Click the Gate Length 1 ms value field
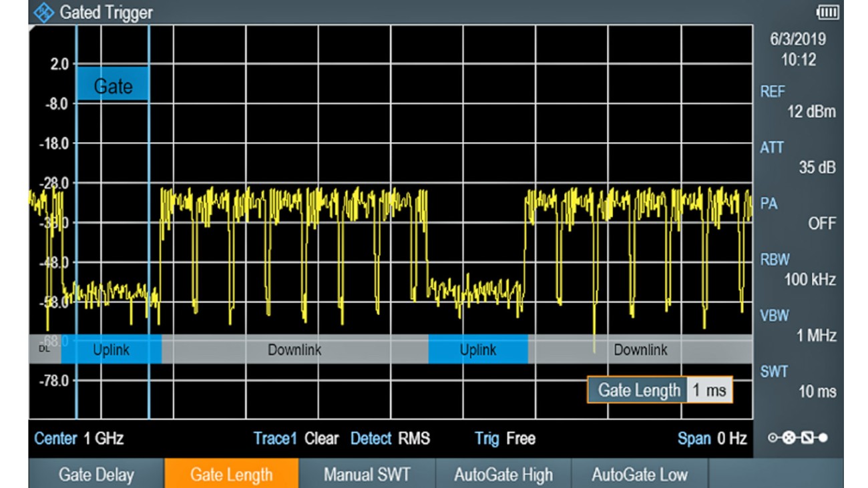Viewport: 868px width, 488px height. (x=710, y=391)
